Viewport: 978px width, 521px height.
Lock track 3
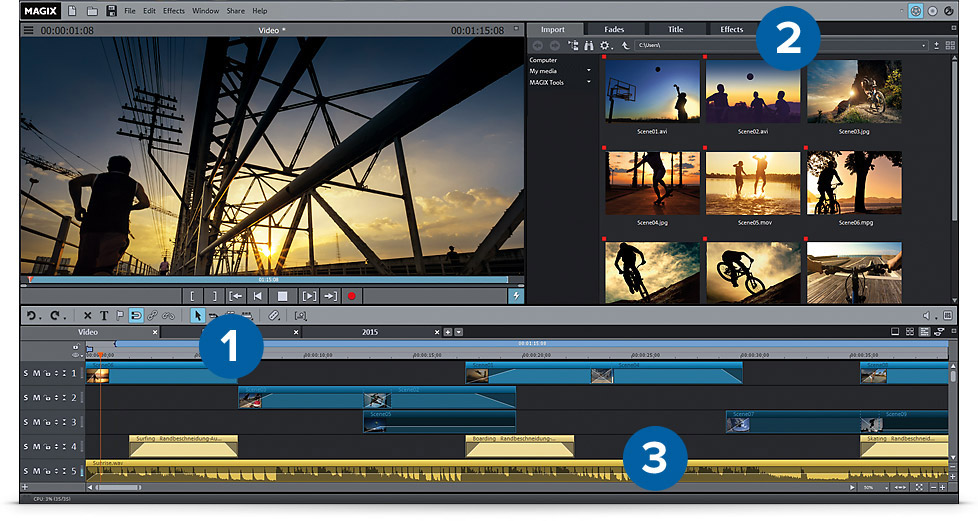[x=47, y=422]
